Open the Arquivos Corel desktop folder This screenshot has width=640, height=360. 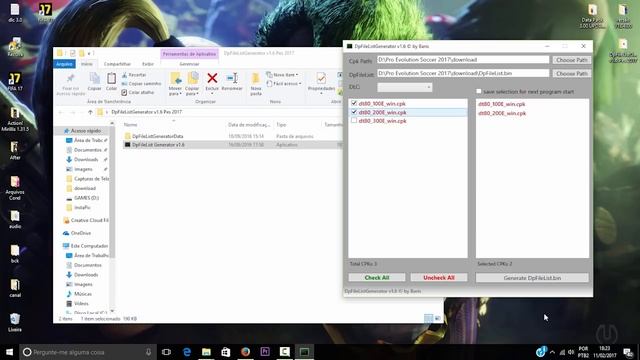(x=15, y=188)
